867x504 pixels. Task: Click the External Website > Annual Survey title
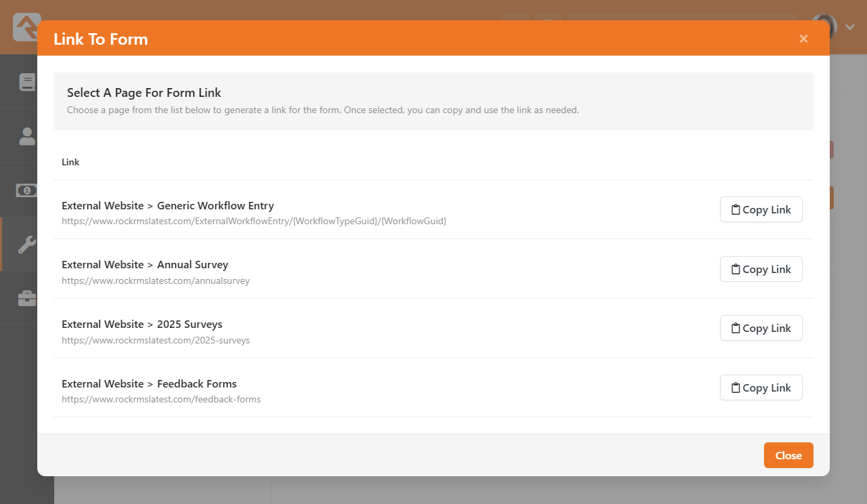tap(144, 265)
